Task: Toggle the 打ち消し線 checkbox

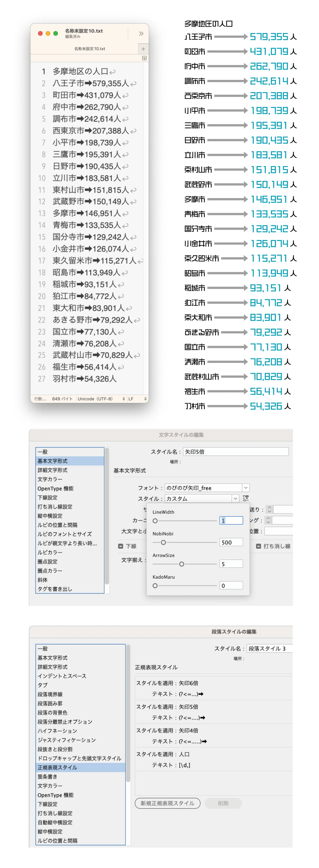Action: 258,546
